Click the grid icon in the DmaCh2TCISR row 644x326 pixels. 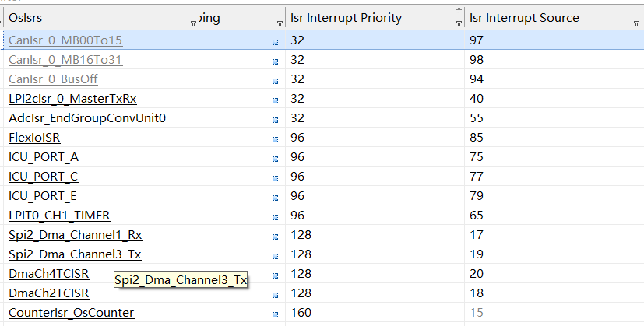[276, 294]
